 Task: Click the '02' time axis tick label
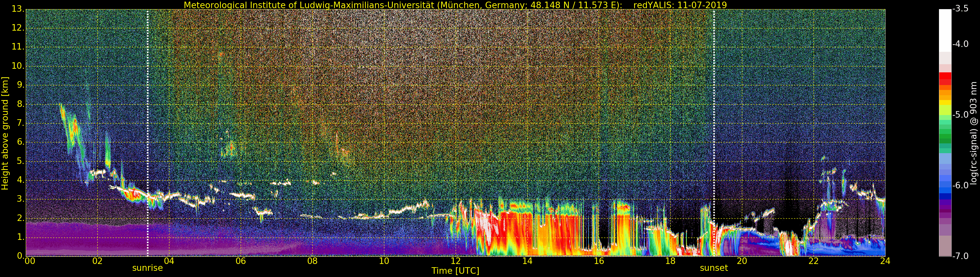pos(97,261)
